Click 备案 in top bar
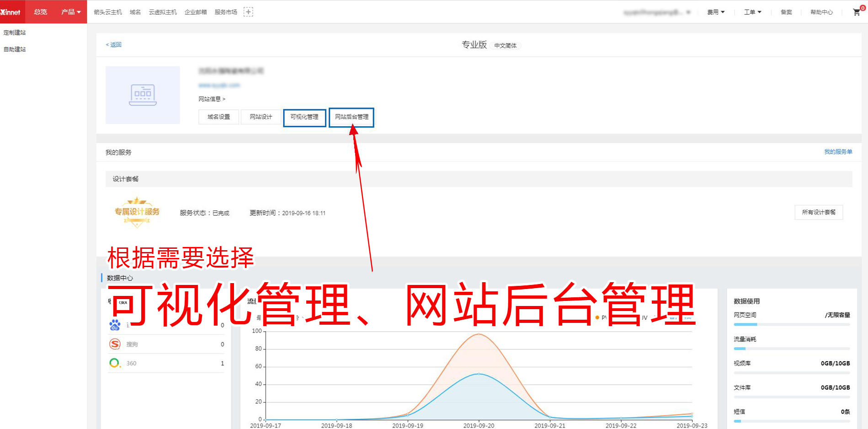 (x=786, y=12)
